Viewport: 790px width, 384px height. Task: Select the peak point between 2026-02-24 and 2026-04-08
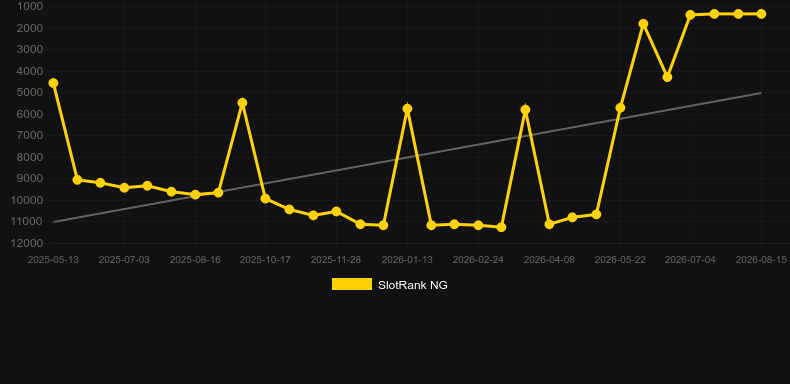click(525, 110)
